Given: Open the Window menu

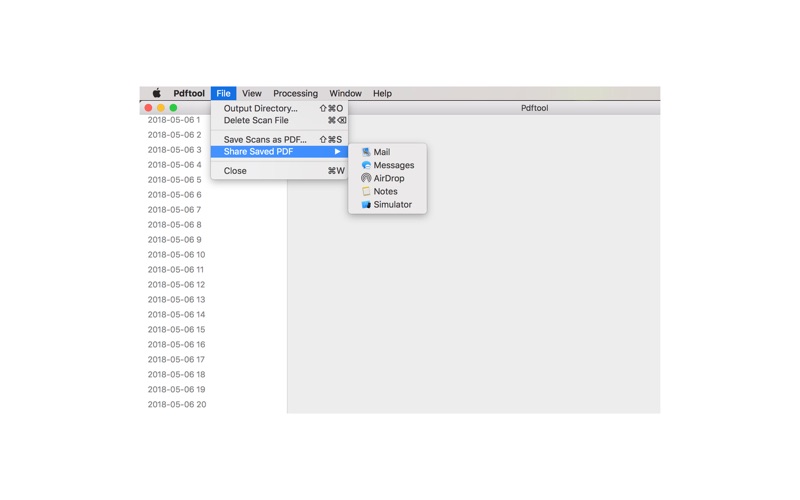Looking at the screenshot, I should coord(345,93).
